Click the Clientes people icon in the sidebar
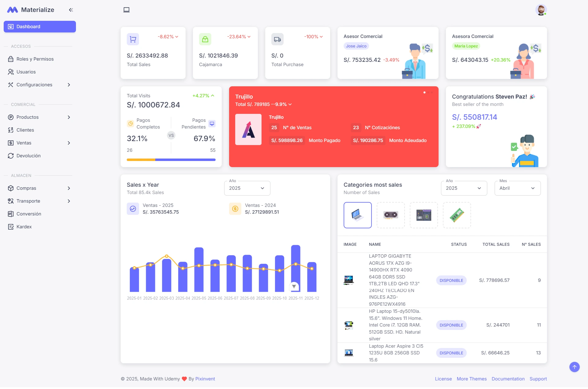 tap(10, 130)
